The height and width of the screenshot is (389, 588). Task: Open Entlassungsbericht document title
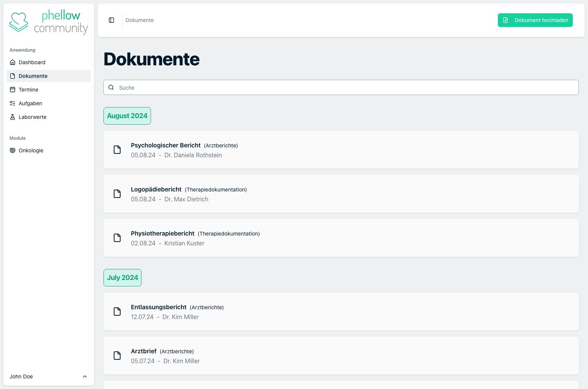point(159,307)
